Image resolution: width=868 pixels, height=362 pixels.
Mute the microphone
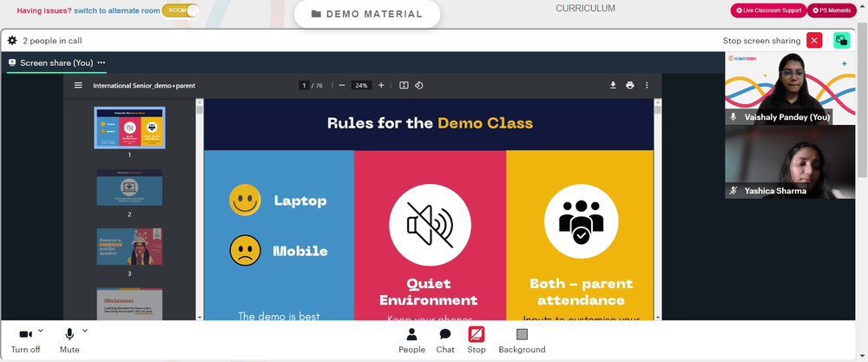(x=69, y=341)
